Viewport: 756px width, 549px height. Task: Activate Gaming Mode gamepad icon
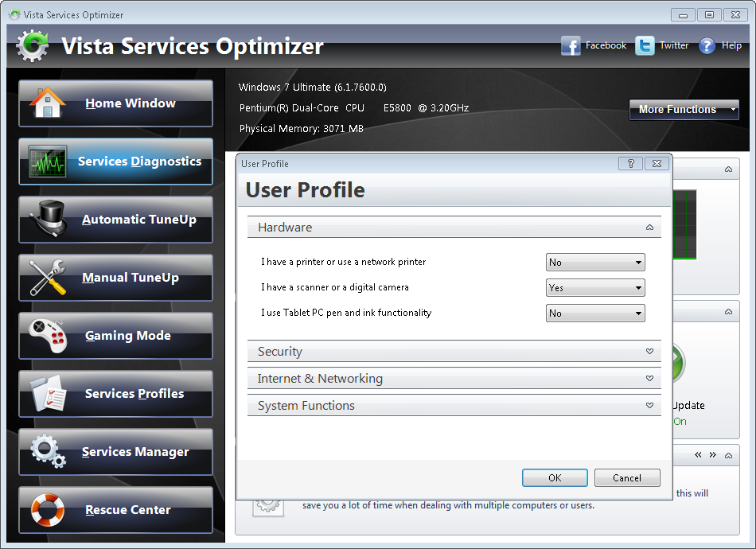tap(47, 336)
